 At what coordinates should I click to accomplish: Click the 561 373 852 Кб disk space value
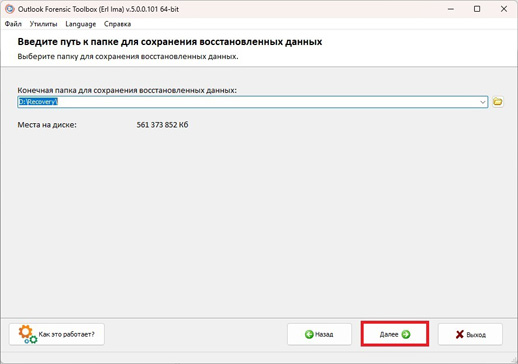pos(162,125)
